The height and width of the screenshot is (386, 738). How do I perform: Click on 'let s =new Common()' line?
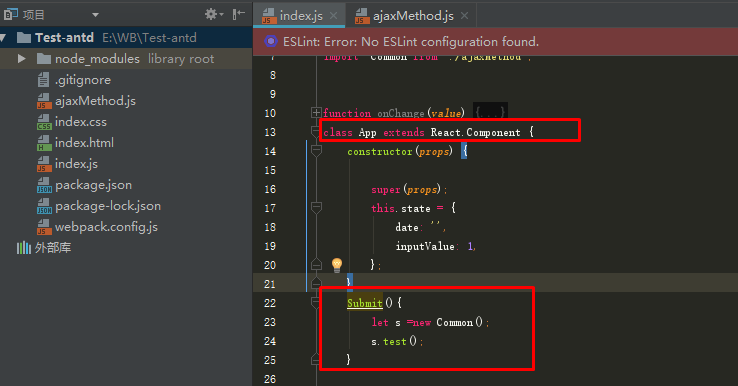click(x=430, y=322)
